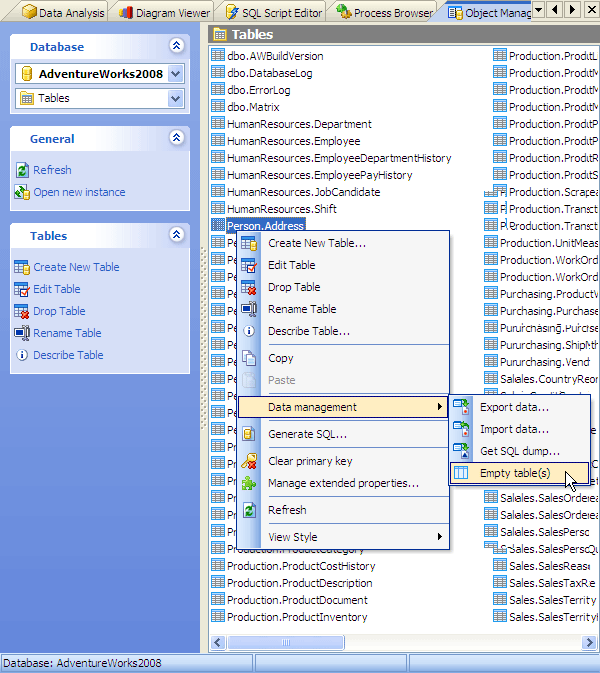Click the Get SQL dump icon

(461, 451)
